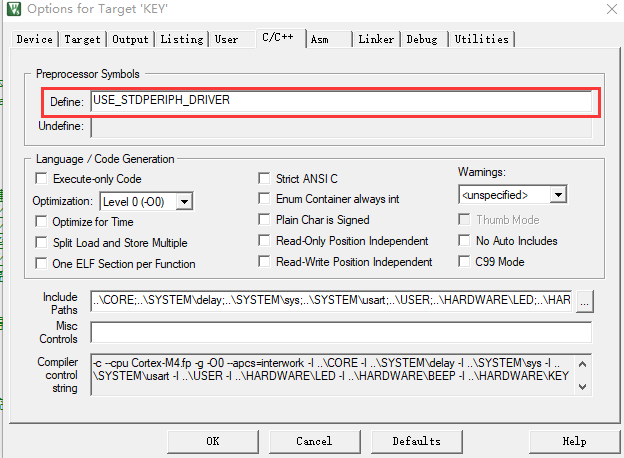Click the Misc Controls input field
Image resolution: width=624 pixels, height=458 pixels.
(x=341, y=332)
